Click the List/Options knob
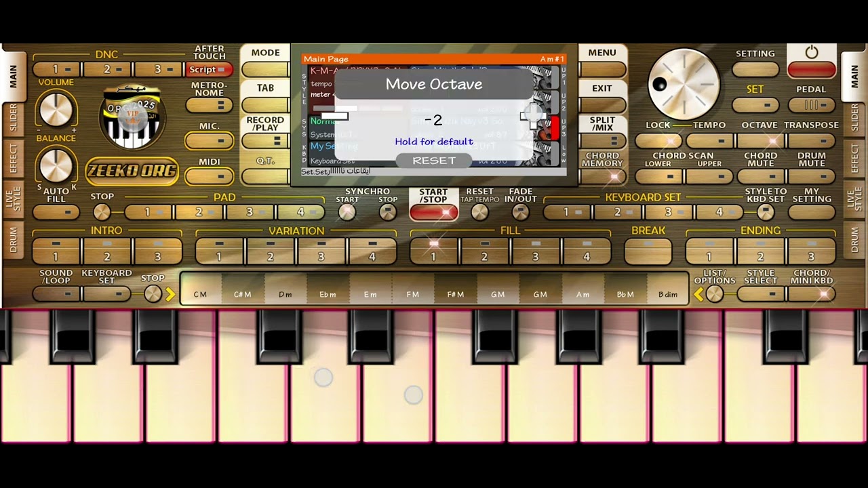This screenshot has height=488, width=868. tap(714, 293)
